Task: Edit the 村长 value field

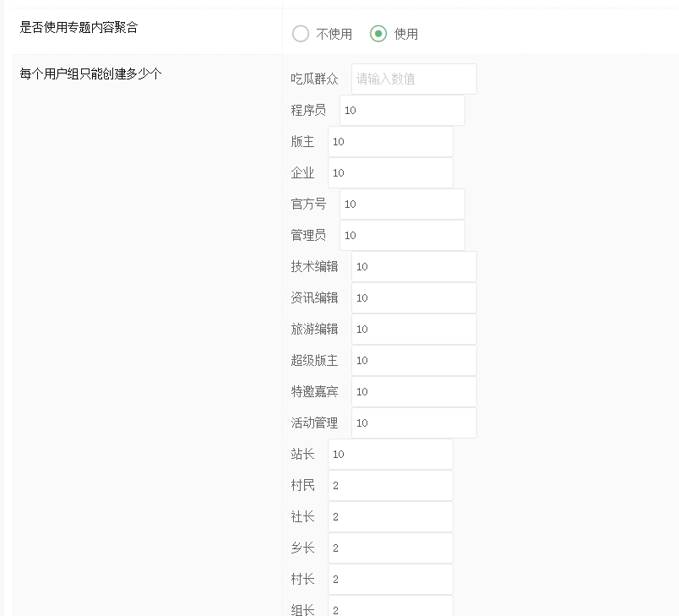Action: tap(390, 580)
